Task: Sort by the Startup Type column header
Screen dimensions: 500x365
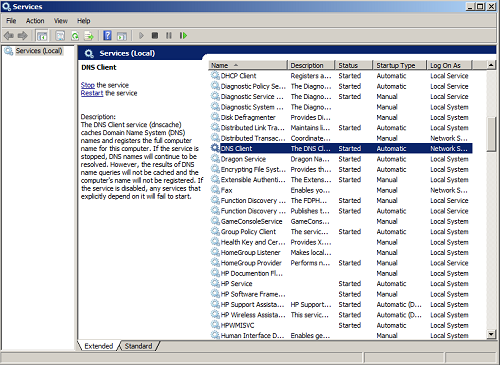Action: pyautogui.click(x=399, y=65)
